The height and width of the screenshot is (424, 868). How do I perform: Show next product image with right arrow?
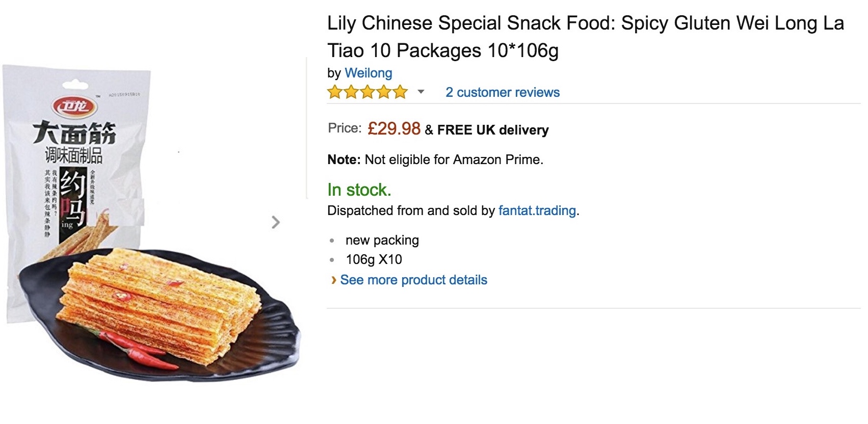(276, 222)
